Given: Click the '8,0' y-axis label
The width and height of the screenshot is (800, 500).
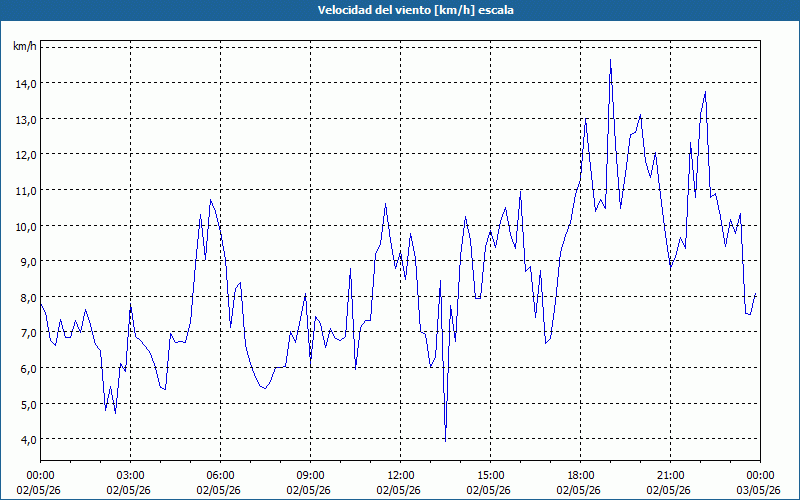Looking at the screenshot, I should (x=28, y=297).
